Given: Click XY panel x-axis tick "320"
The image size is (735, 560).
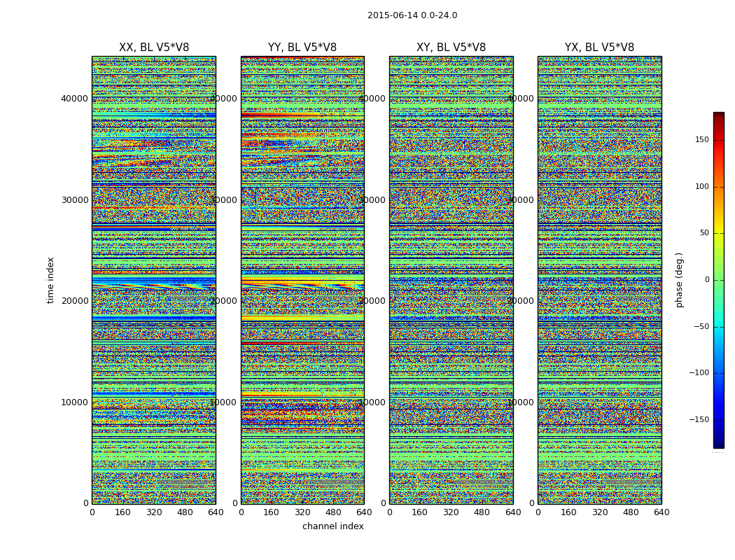Looking at the screenshot, I should click(451, 512).
